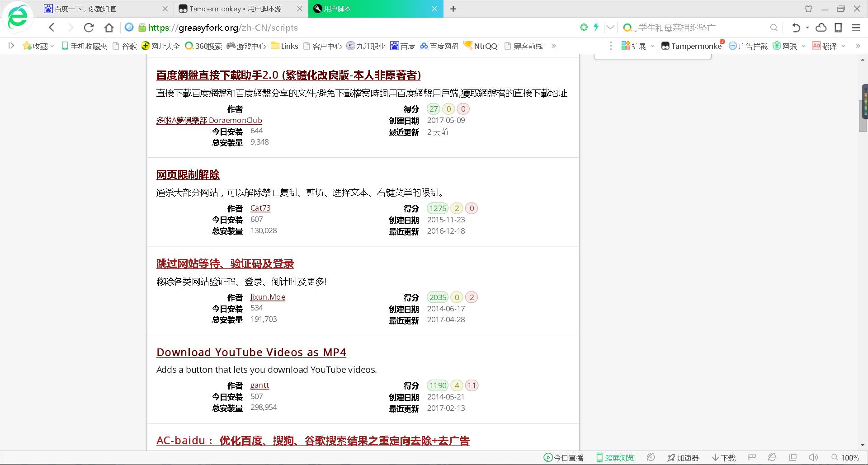Screen dimensions: 868x465
Task: Open the Tampermonkey extension icon
Action: point(665,45)
